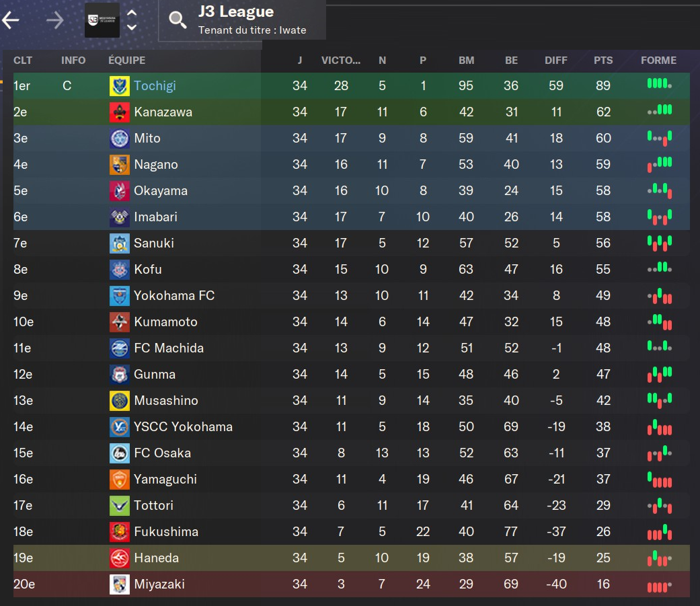The image size is (700, 606).
Task: Click the Miyazaki club badge
Action: (x=119, y=584)
